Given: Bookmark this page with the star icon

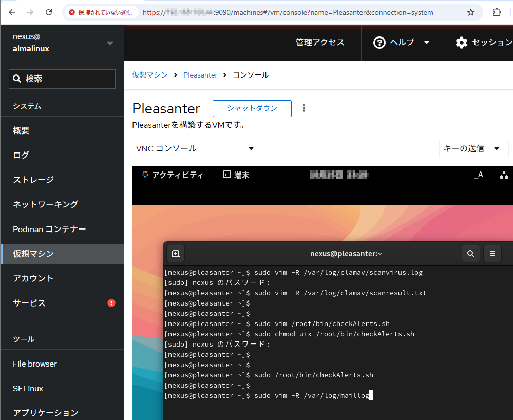Looking at the screenshot, I should pyautogui.click(x=470, y=12).
